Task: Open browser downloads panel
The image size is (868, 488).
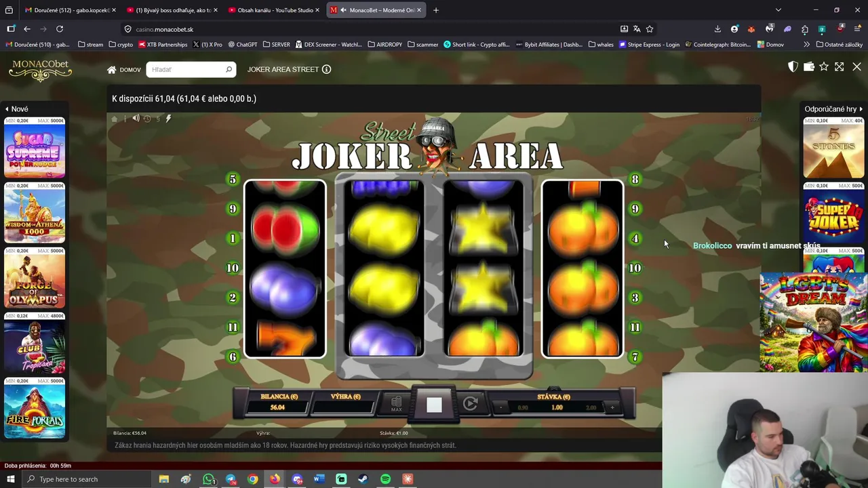Action: coord(717,29)
